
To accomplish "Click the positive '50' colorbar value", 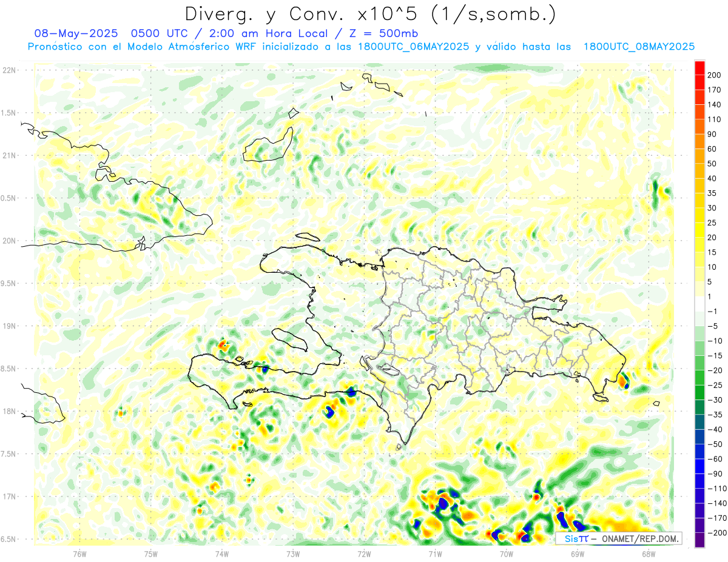I will pos(713,164).
